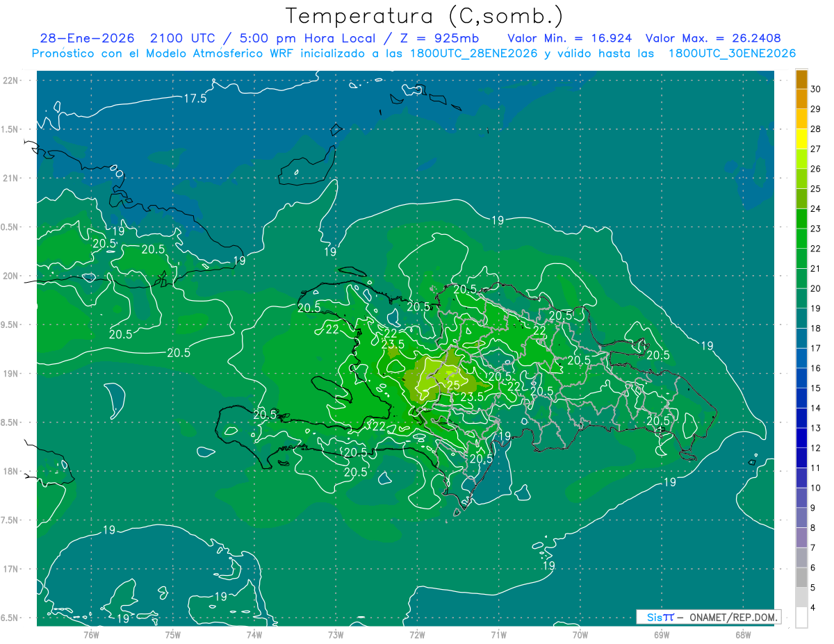
Task: Pick the dark orange top swatch of the legend
Action: [801, 79]
